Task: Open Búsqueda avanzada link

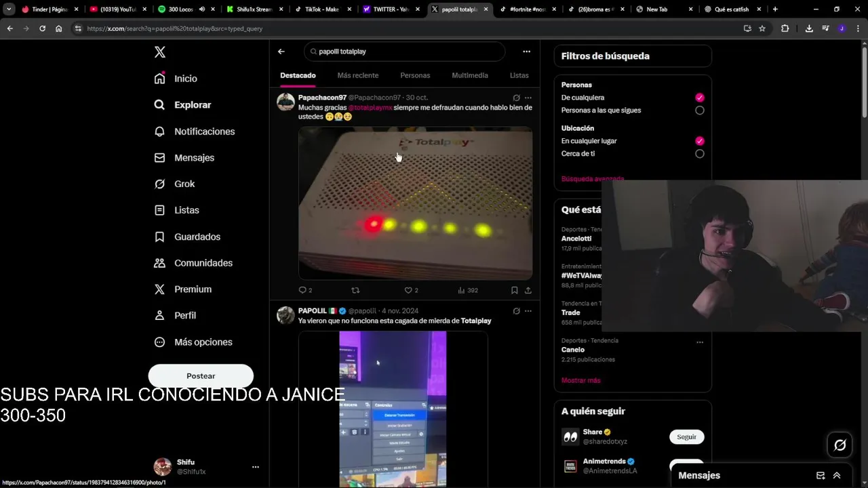Action: point(593,179)
